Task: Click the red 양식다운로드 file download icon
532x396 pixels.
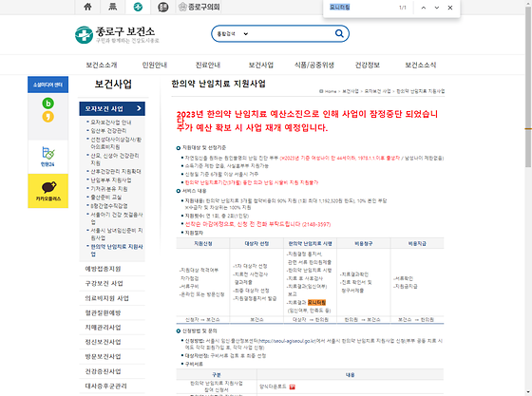Action: pyautogui.click(x=293, y=387)
